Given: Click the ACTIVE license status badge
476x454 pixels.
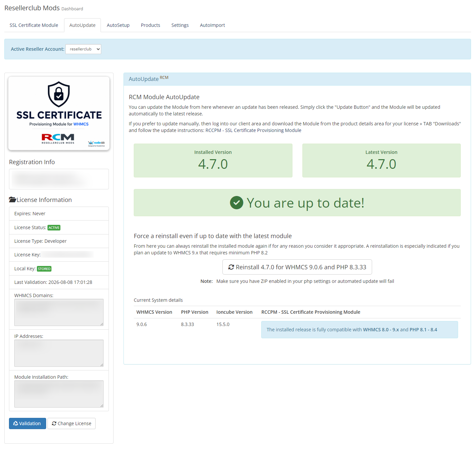Looking at the screenshot, I should [x=54, y=228].
